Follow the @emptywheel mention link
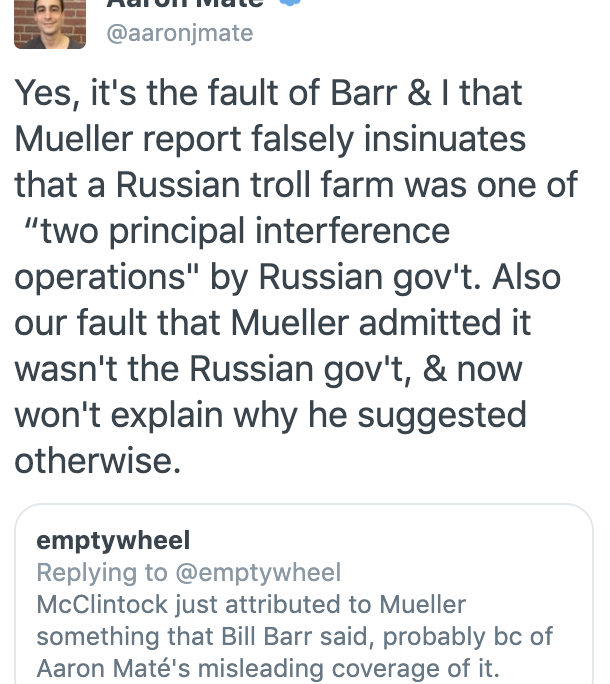 tap(258, 572)
